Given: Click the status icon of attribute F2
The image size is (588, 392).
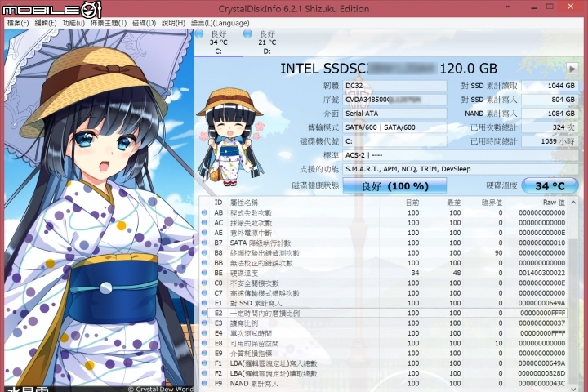Looking at the screenshot, I should (204, 373).
